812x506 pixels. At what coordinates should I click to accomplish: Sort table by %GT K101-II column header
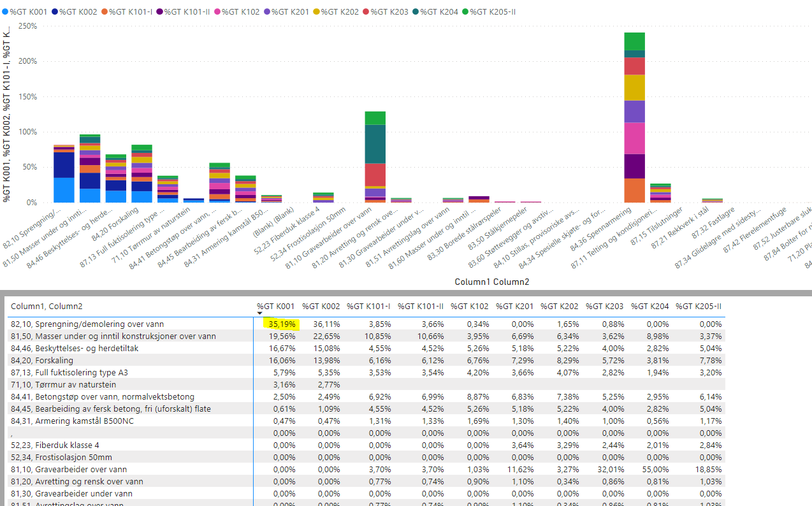point(421,306)
